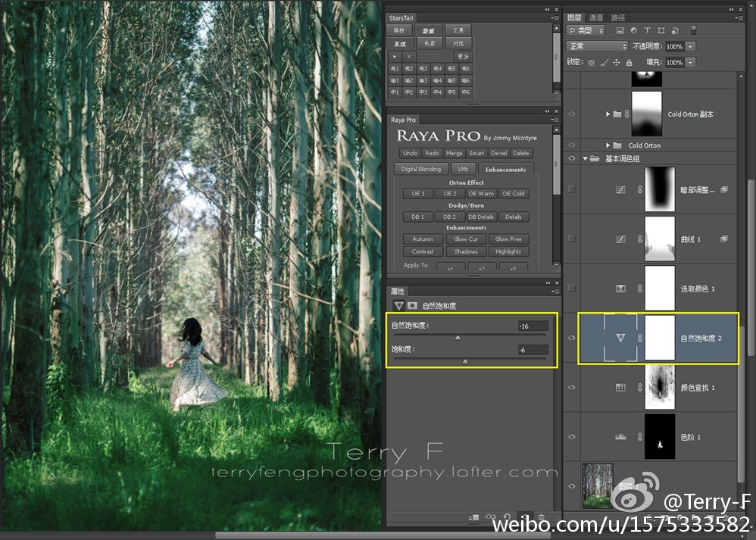This screenshot has height=540, width=756.
Task: Open the LMs tab in Raya Pro
Action: pyautogui.click(x=464, y=169)
